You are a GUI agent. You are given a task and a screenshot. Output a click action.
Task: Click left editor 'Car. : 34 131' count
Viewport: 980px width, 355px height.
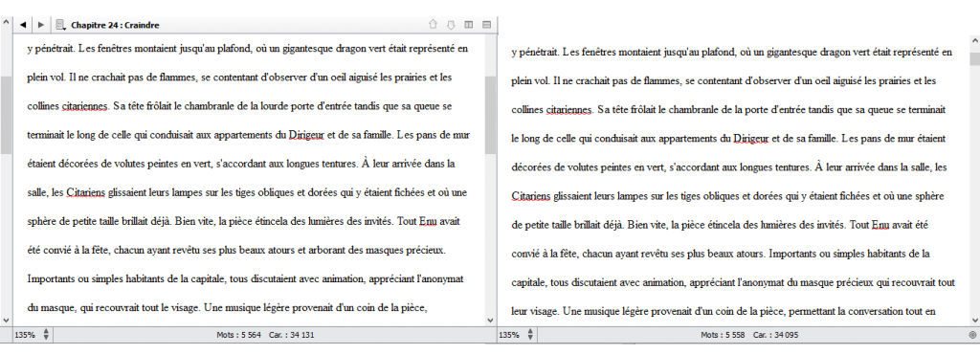coord(291,335)
